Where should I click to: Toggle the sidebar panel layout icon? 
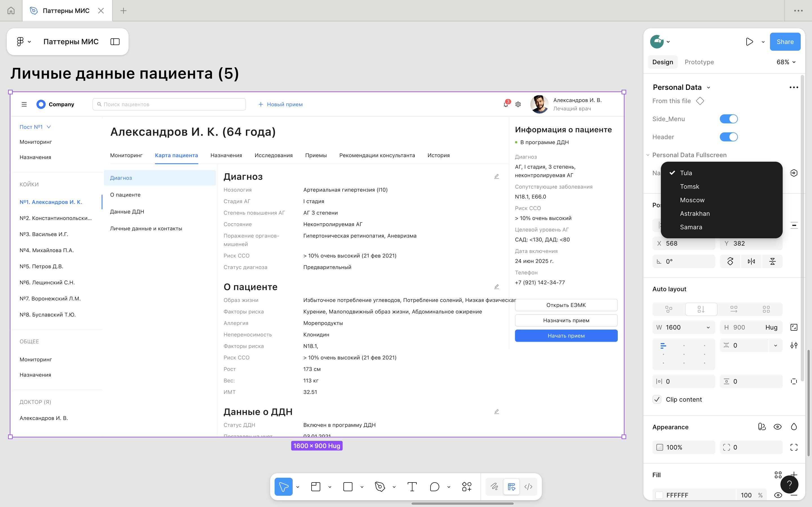click(x=115, y=42)
